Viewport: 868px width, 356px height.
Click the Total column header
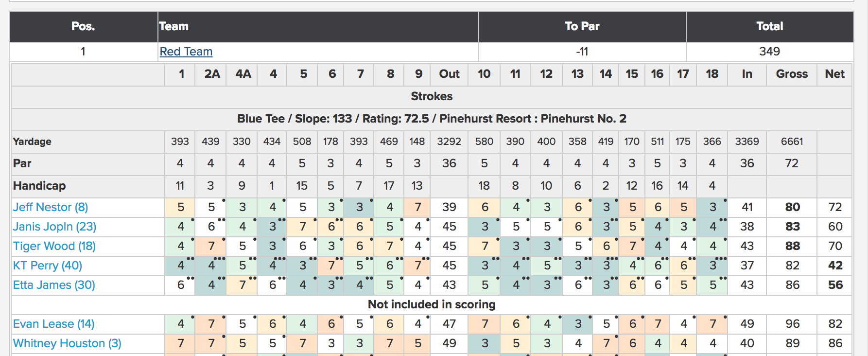(x=770, y=26)
